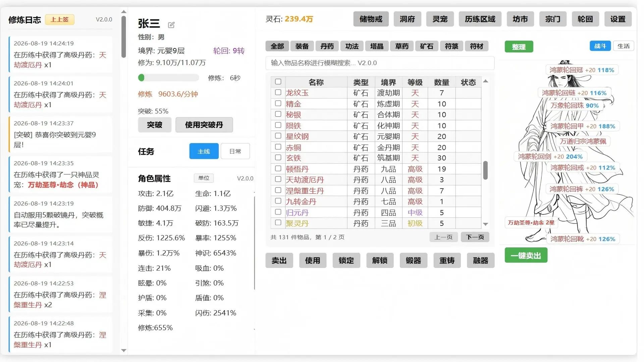This screenshot has width=644, height=362.
Task: Switch to the 生活 equipment tab
Action: [624, 46]
